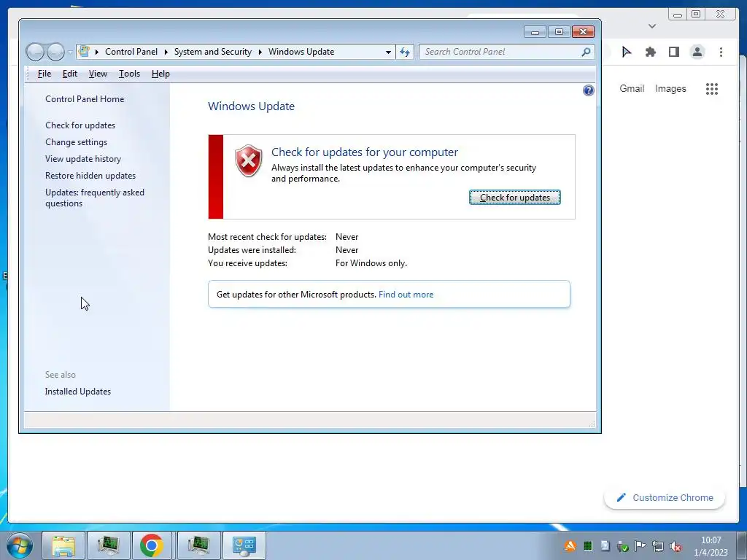This screenshot has width=747, height=560.
Task: Click the Check for updates button
Action: [x=514, y=197]
